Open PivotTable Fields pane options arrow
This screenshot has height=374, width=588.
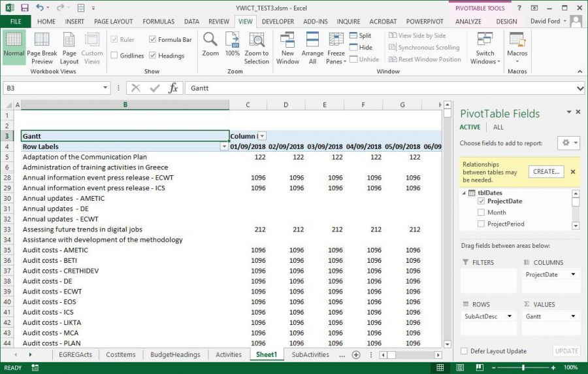(x=569, y=112)
